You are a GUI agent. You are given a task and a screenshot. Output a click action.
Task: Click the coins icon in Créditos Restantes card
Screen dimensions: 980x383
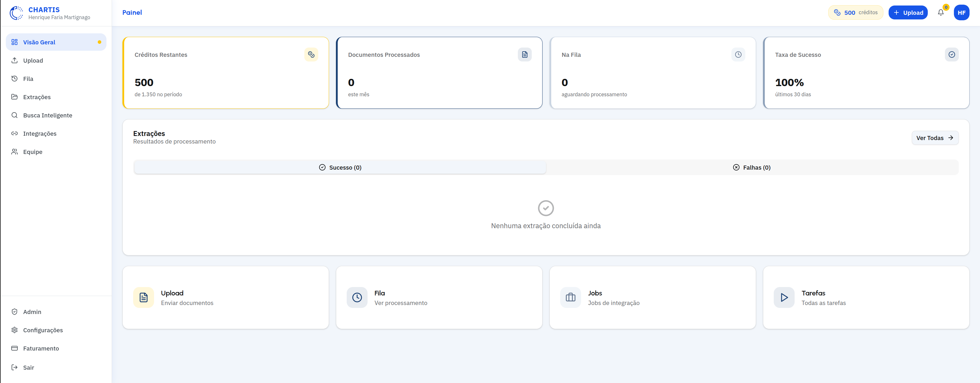311,55
